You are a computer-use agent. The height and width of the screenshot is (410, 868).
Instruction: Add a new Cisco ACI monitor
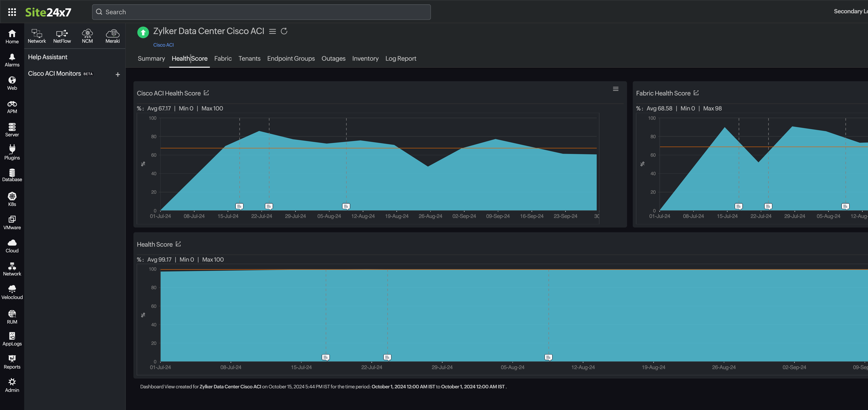(x=118, y=74)
